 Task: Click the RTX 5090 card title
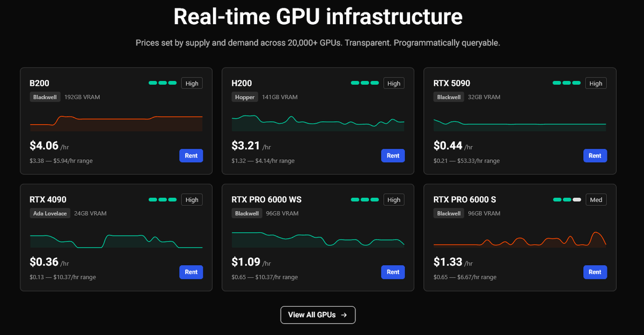(452, 83)
